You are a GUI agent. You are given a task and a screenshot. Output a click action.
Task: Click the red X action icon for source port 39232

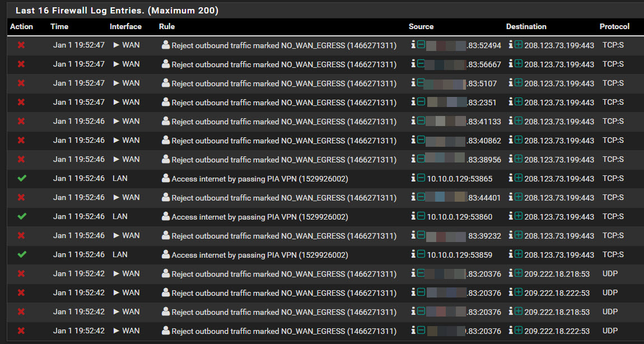click(21, 236)
